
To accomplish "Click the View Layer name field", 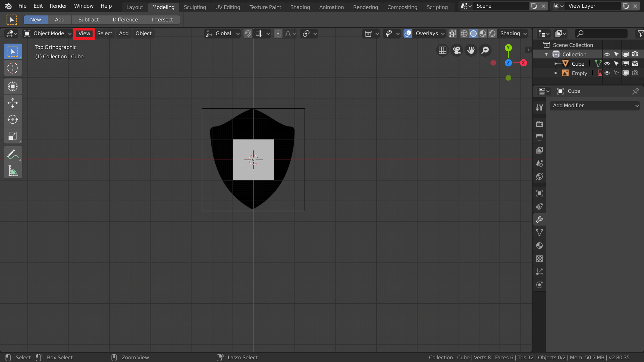I will tap(593, 6).
